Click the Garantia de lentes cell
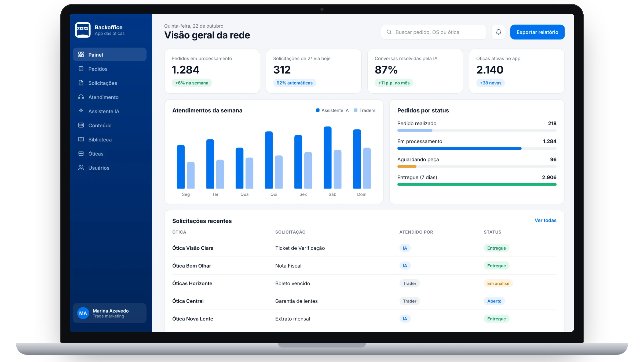This screenshot has height=362, width=644. point(296,301)
